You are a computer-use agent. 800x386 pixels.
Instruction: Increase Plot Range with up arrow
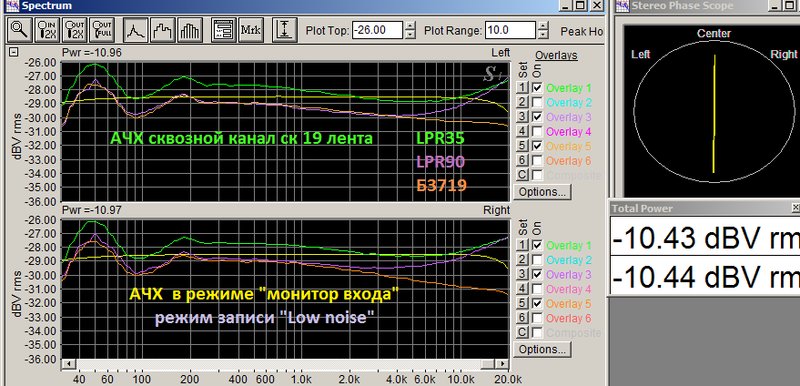pyautogui.click(x=543, y=25)
